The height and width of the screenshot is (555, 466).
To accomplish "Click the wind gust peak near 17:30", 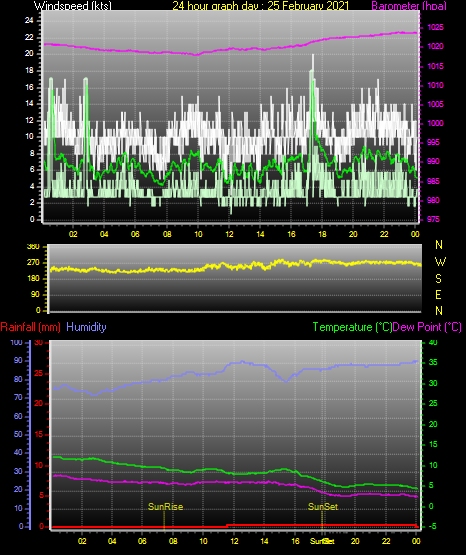I will [313, 56].
